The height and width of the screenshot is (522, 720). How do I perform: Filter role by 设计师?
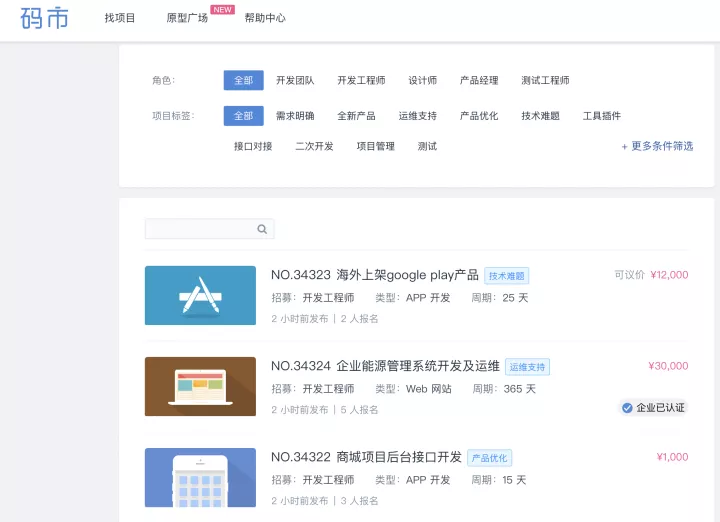pyautogui.click(x=423, y=80)
